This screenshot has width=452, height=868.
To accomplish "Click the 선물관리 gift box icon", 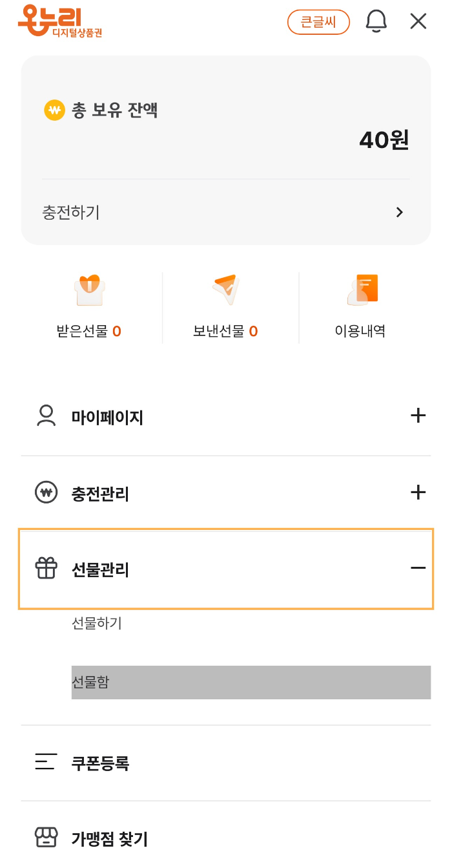I will 46,569.
